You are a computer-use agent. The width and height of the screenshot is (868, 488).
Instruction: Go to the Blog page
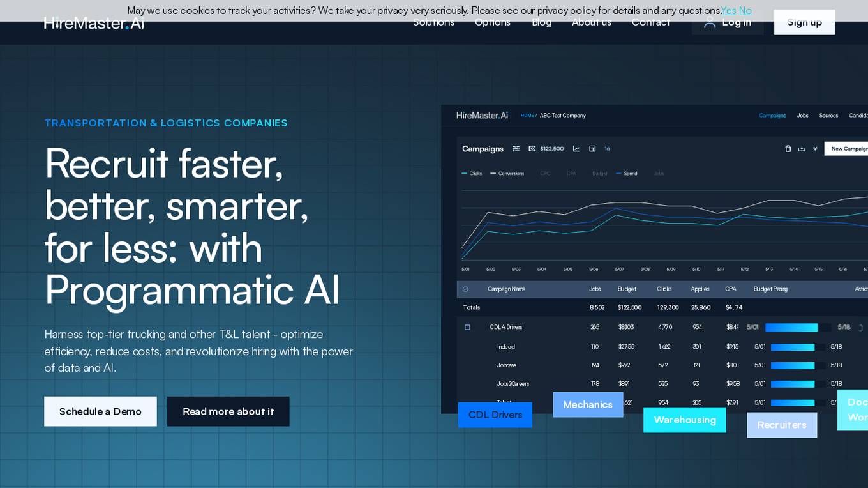pyautogui.click(x=542, y=22)
